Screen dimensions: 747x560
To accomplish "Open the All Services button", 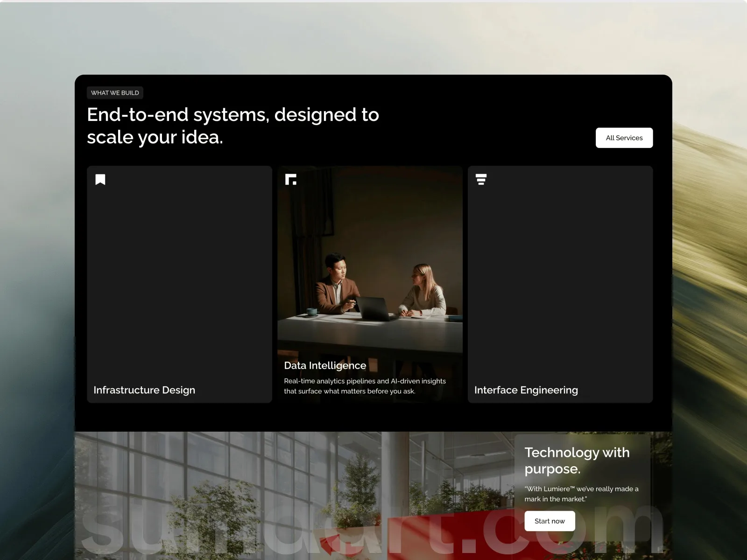I will click(624, 138).
